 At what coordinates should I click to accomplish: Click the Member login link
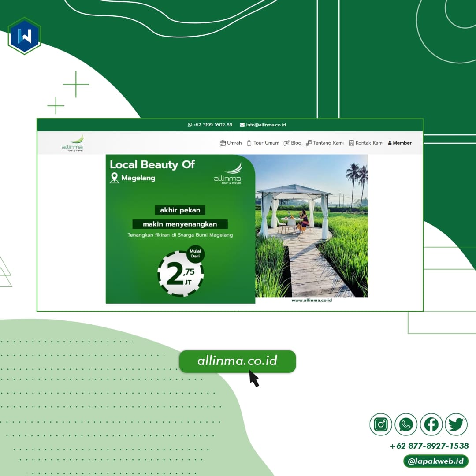(400, 143)
